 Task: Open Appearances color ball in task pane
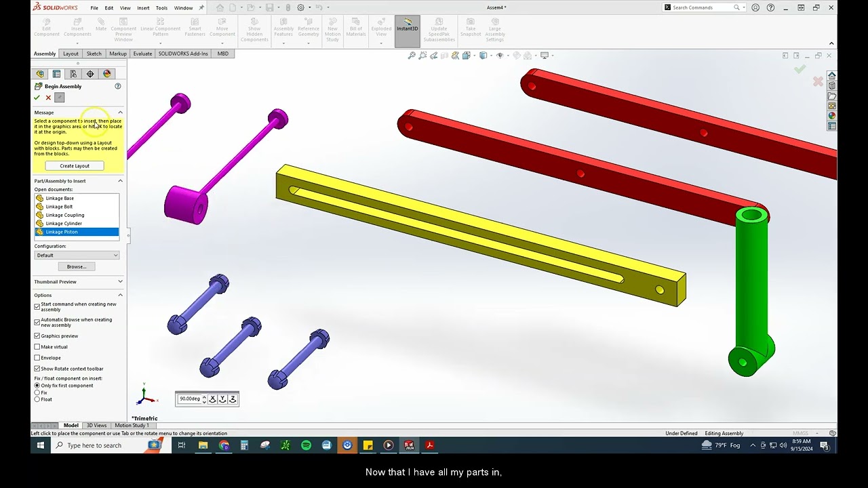831,116
